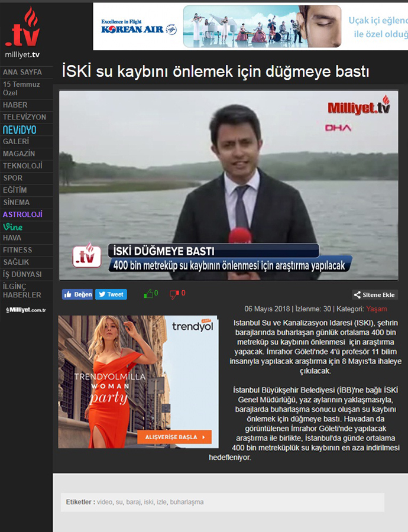Screen dimensions: 408x532
Task: Open İLGİNÇ HABERLER section
Action: pyautogui.click(x=22, y=291)
